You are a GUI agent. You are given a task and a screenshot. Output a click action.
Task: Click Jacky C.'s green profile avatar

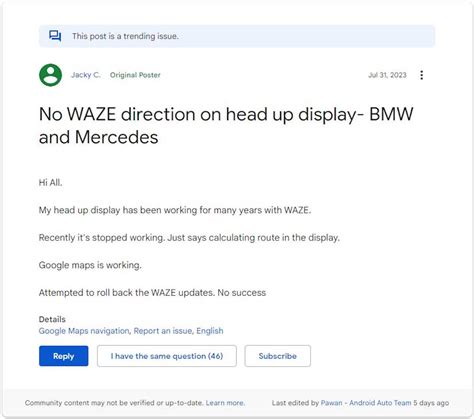[x=50, y=75]
